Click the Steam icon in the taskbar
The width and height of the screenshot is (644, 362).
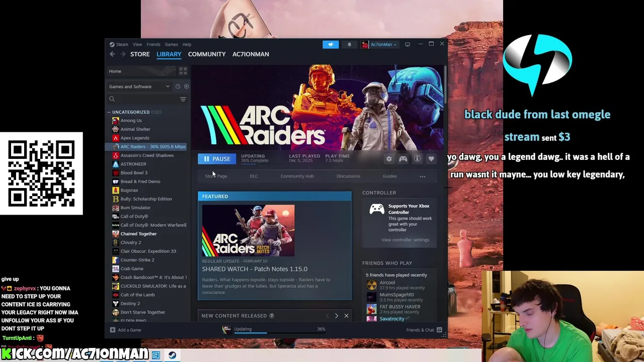[x=173, y=355]
